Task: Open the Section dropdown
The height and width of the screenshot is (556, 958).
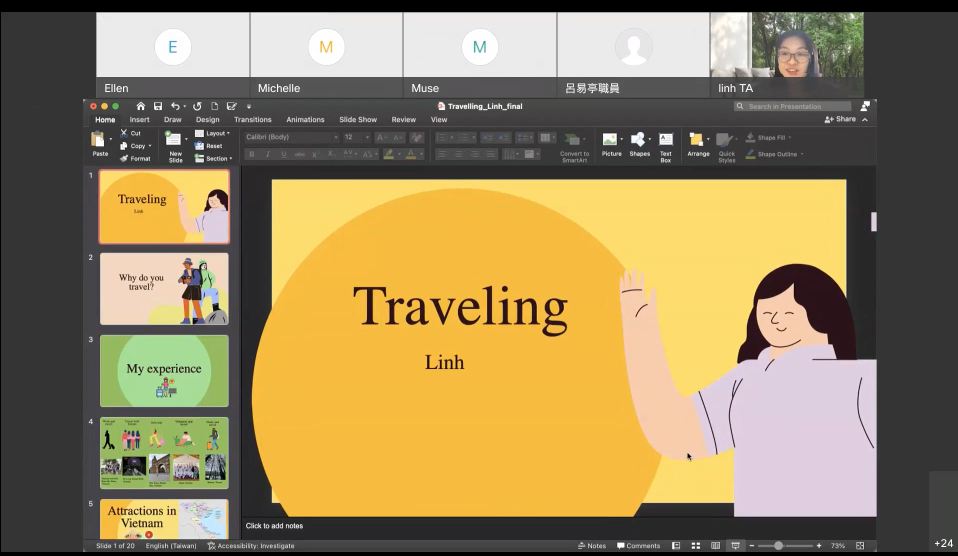Action: tap(213, 158)
